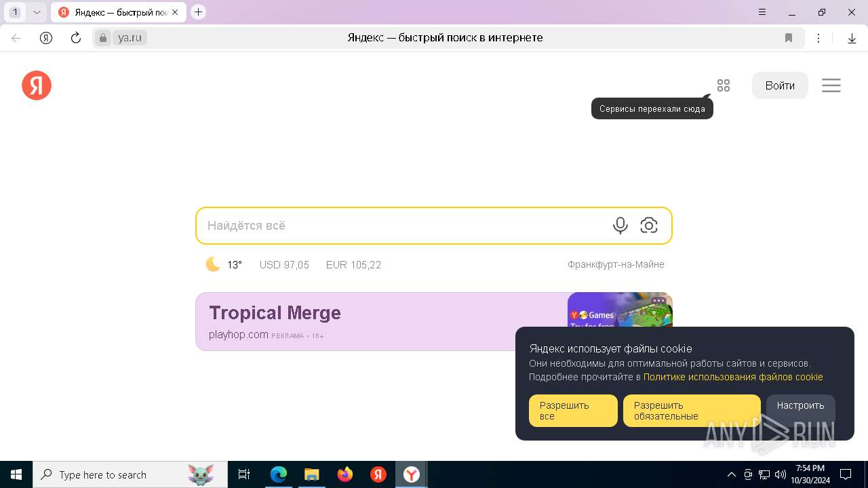Image resolution: width=868 pixels, height=488 pixels.
Task: Click the Войти button
Action: 780,85
